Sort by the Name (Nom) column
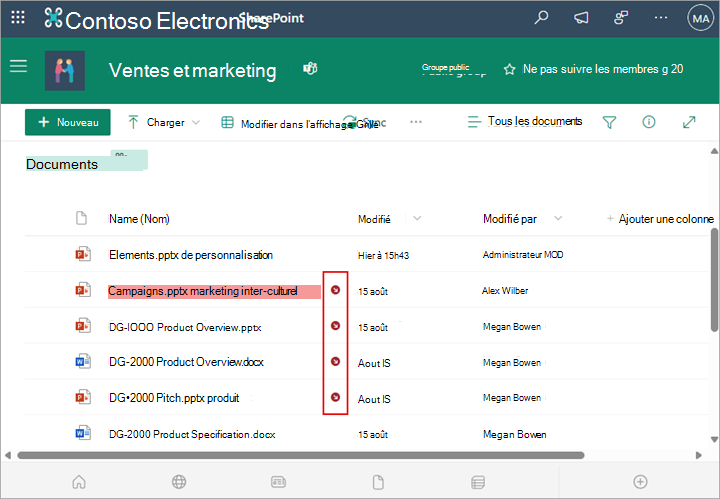 click(139, 219)
